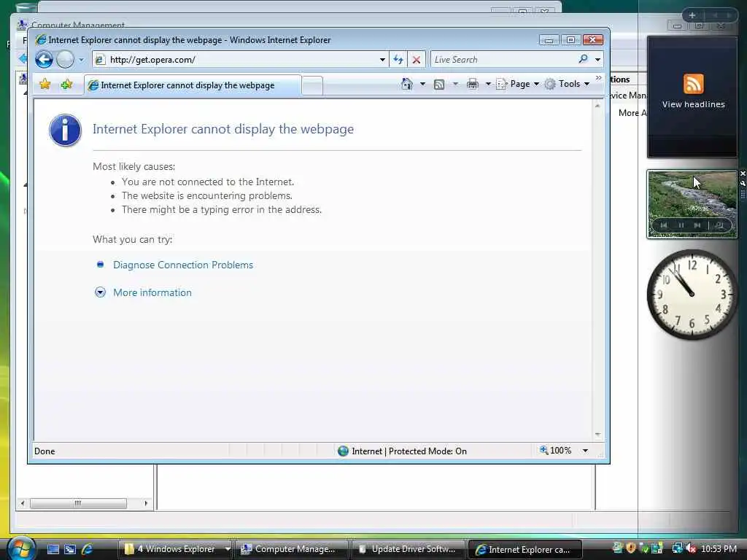This screenshot has height=560, width=747.
Task: Go to the Home page icon
Action: pos(407,85)
